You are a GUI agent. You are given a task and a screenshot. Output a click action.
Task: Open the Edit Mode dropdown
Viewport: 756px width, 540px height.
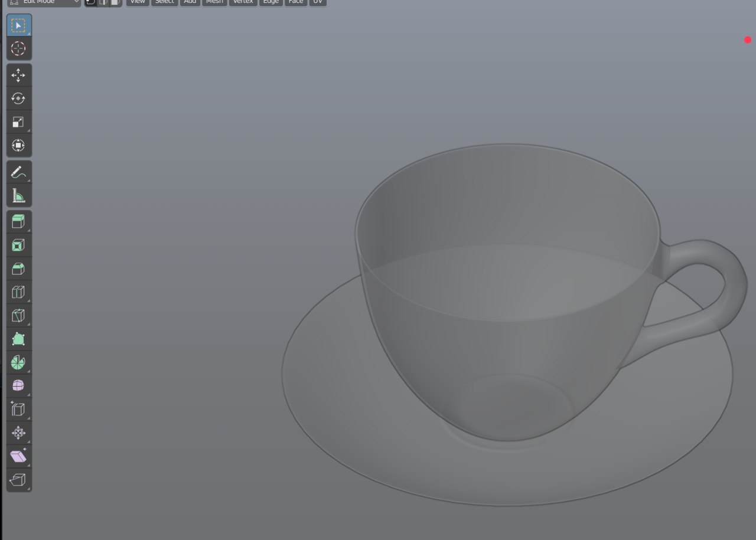tap(44, 2)
